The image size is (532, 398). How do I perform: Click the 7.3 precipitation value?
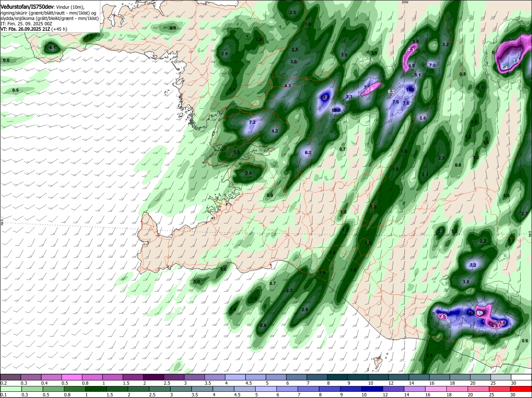(x=349, y=97)
